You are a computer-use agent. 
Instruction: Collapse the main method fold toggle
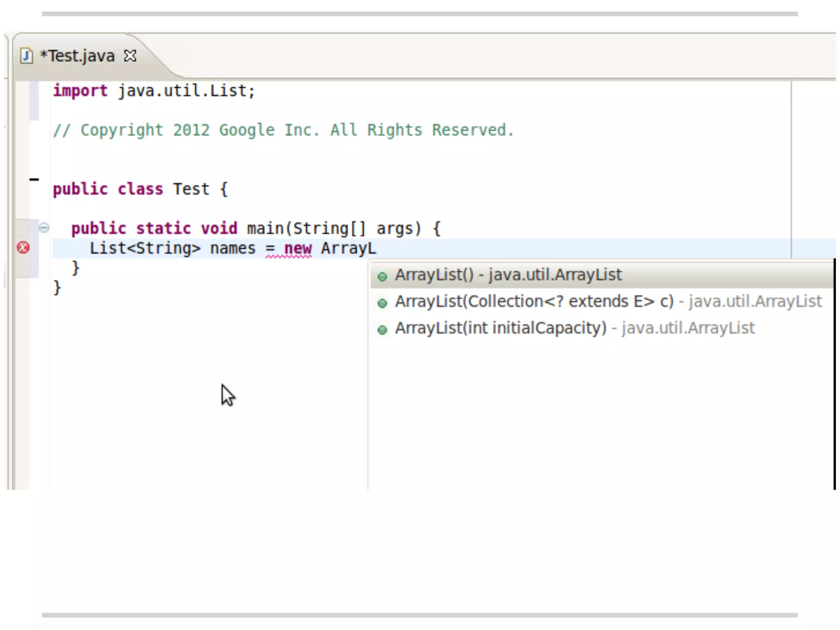pos(44,227)
